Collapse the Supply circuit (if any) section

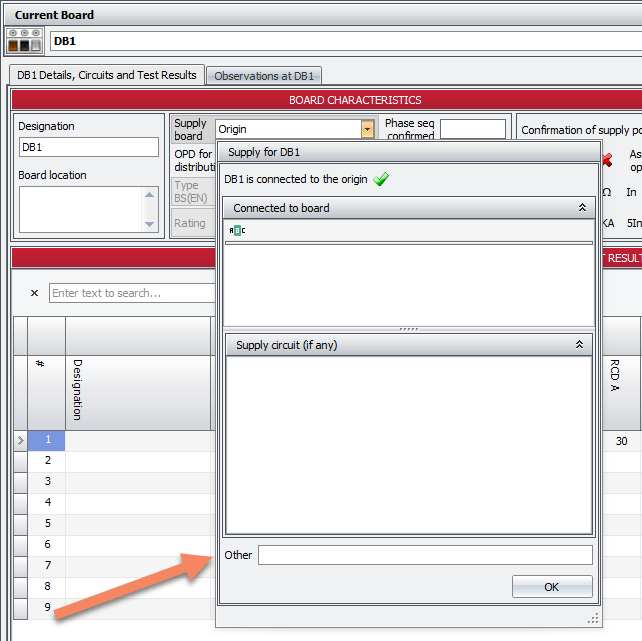pos(582,345)
